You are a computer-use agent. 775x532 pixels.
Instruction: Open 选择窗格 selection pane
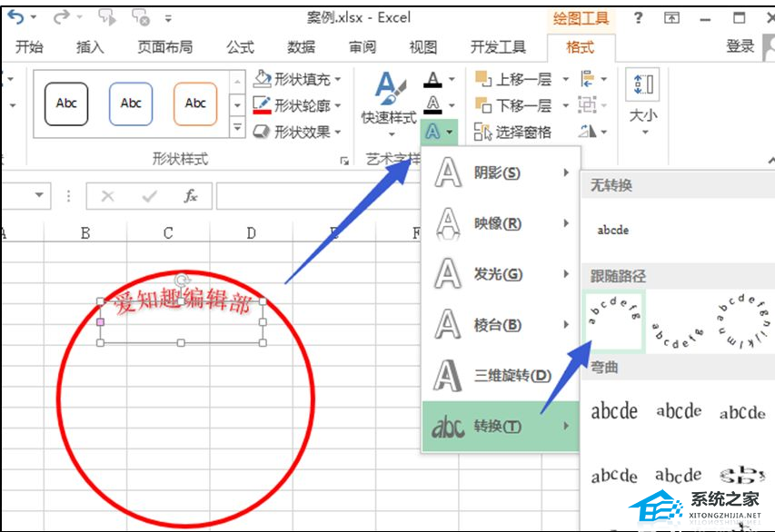point(512,132)
